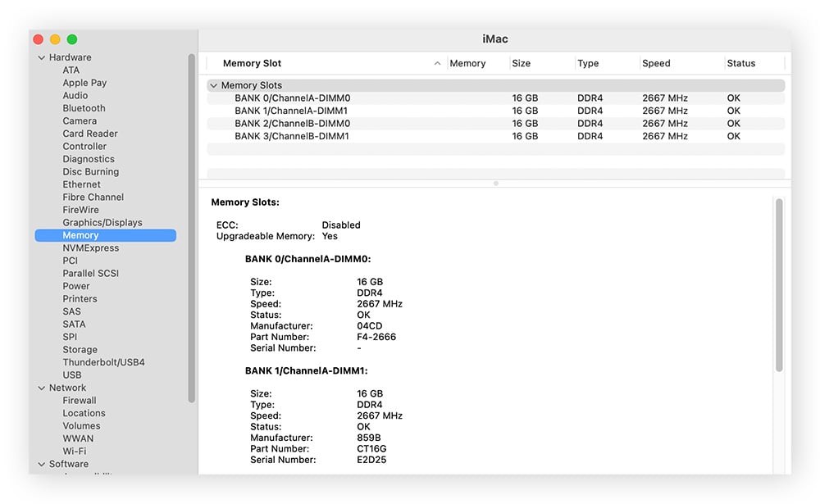Screen dimensions: 820x504
Task: Select row BANK 2/ChannelB-DIMM0
Action: [496, 124]
